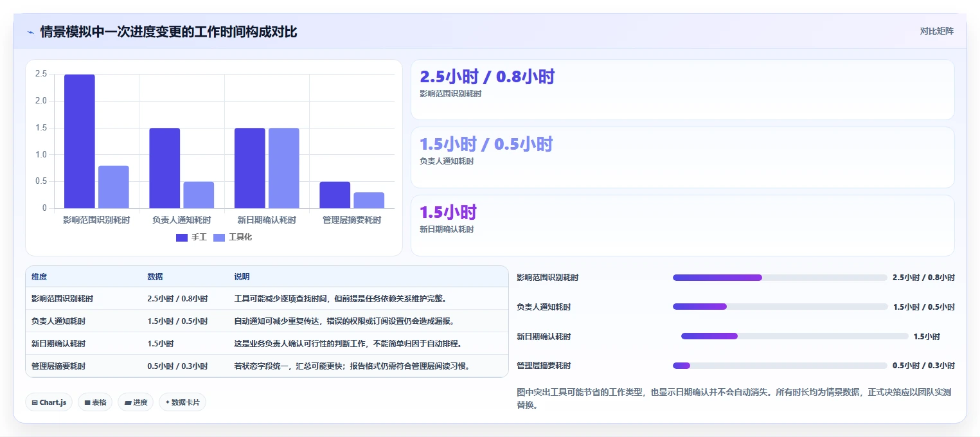Click the value 0.5小时 / 0.3小时 beside the progress bar
Image resolution: width=980 pixels, height=437 pixels.
click(x=923, y=366)
